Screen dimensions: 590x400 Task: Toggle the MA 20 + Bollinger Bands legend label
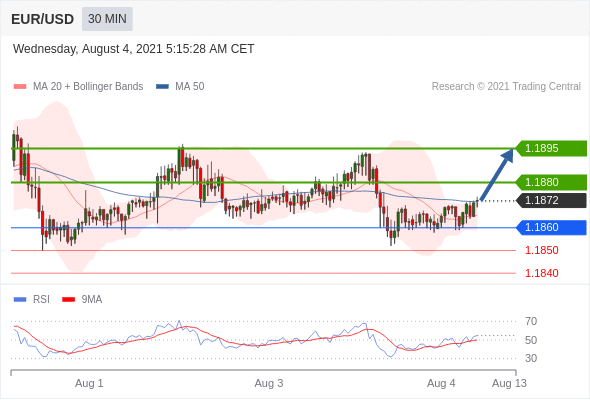88,87
